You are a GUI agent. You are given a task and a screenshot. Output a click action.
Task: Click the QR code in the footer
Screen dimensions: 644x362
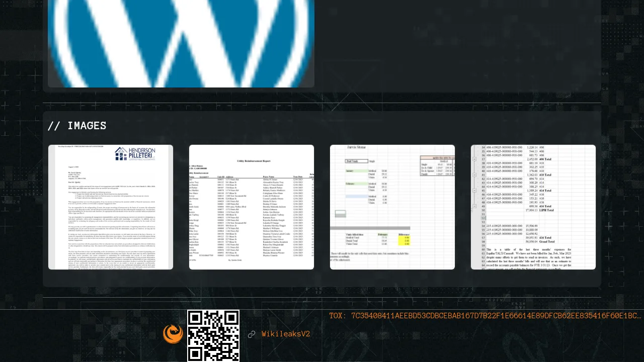213,335
